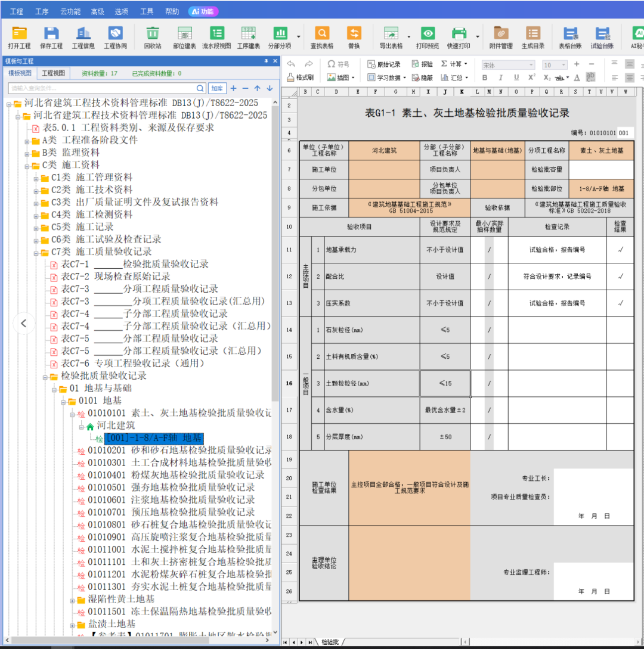Switch to the 工程视图 tab
The width and height of the screenshot is (644, 649).
pyautogui.click(x=53, y=73)
